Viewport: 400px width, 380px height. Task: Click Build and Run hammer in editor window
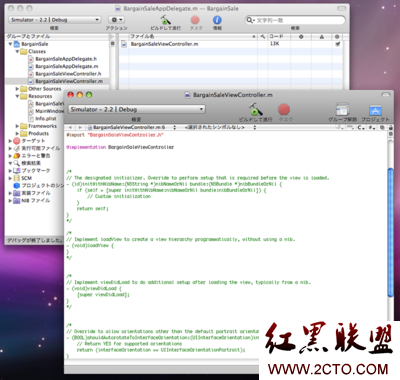[256, 109]
